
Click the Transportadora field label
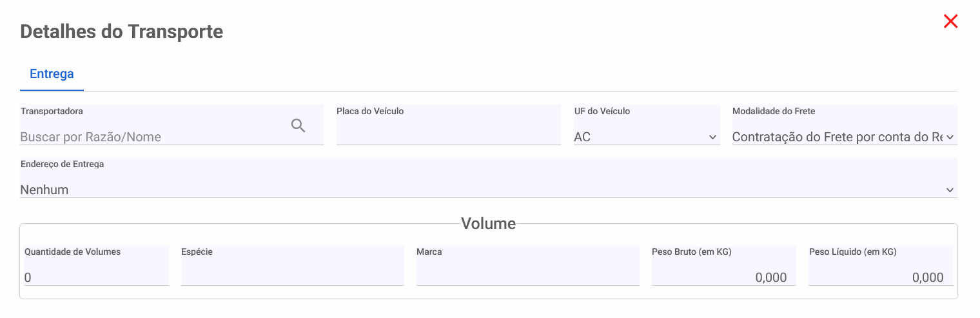tap(52, 111)
